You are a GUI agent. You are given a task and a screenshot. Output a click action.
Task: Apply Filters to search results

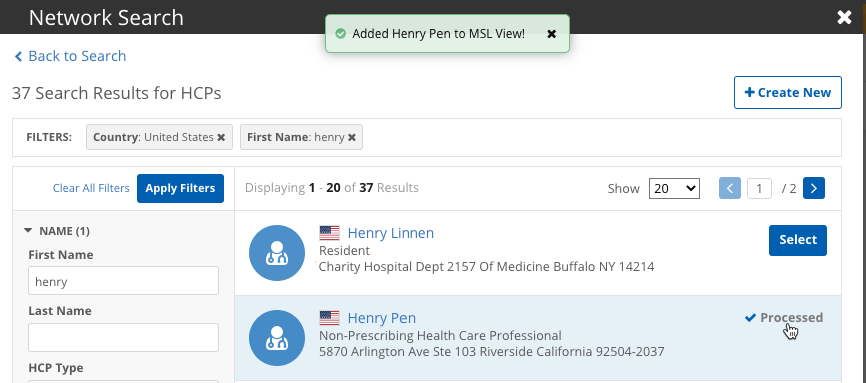[x=180, y=188]
